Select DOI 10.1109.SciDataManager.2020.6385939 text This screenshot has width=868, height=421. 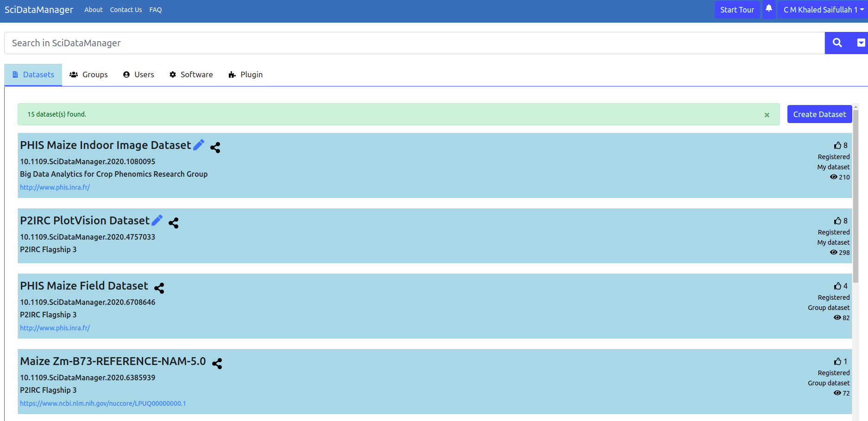[x=88, y=378]
